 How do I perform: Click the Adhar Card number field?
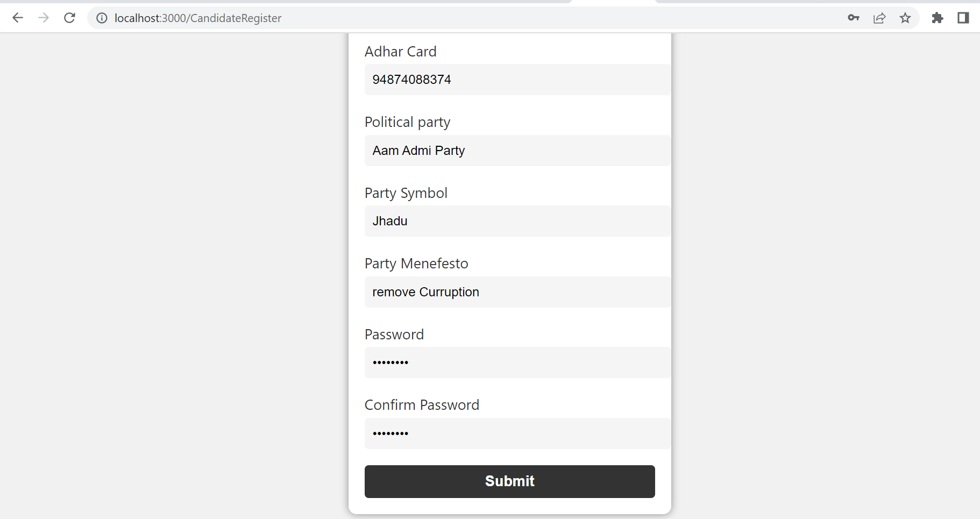517,80
